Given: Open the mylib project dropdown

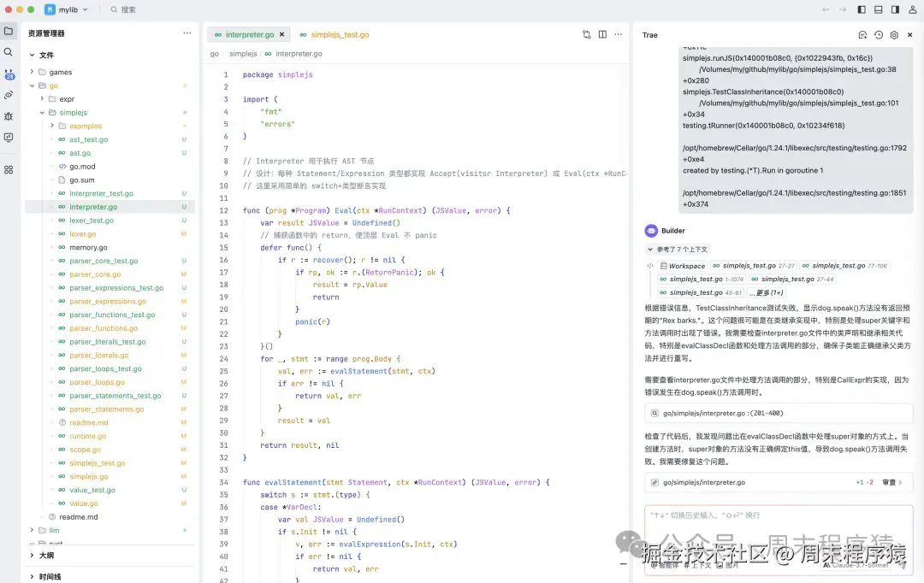Looking at the screenshot, I should (67, 9).
